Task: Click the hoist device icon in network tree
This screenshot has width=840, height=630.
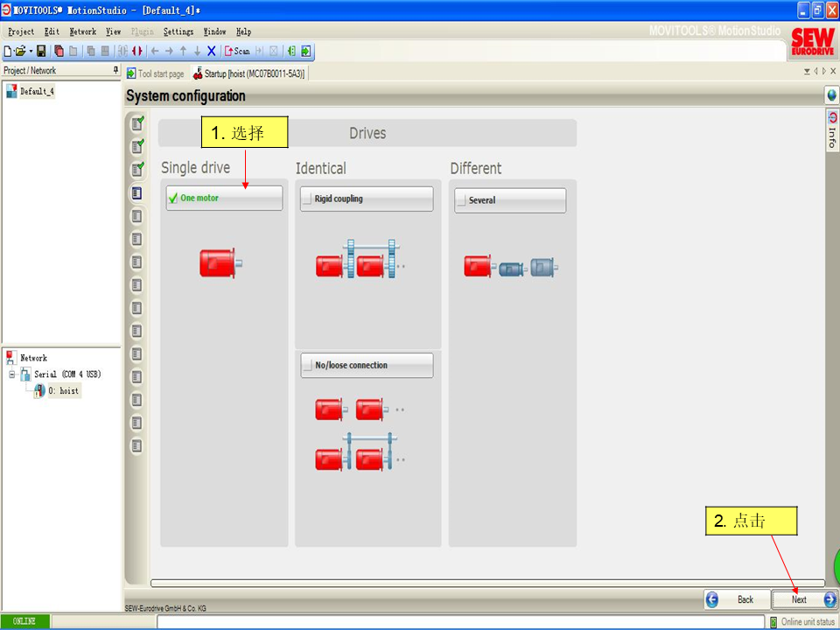Action: point(39,391)
